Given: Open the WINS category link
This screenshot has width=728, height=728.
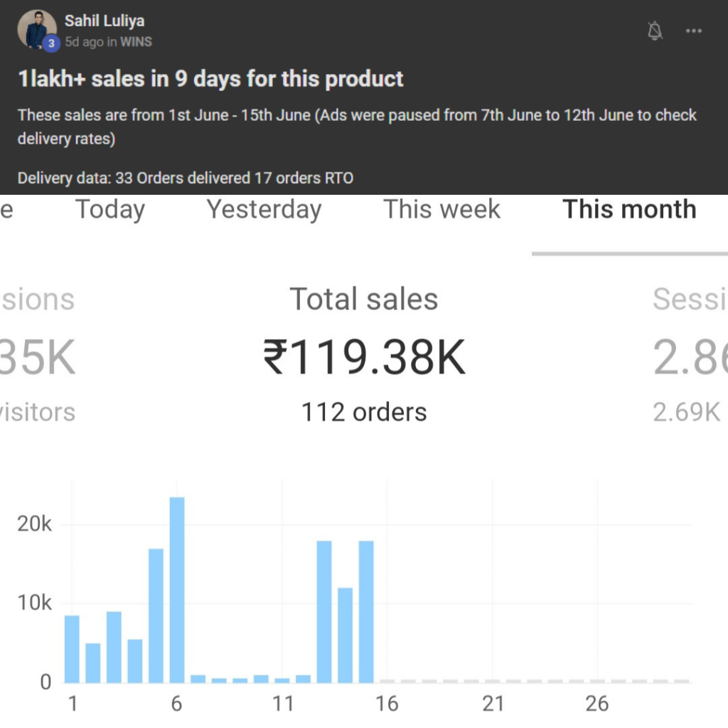Looking at the screenshot, I should [136, 42].
